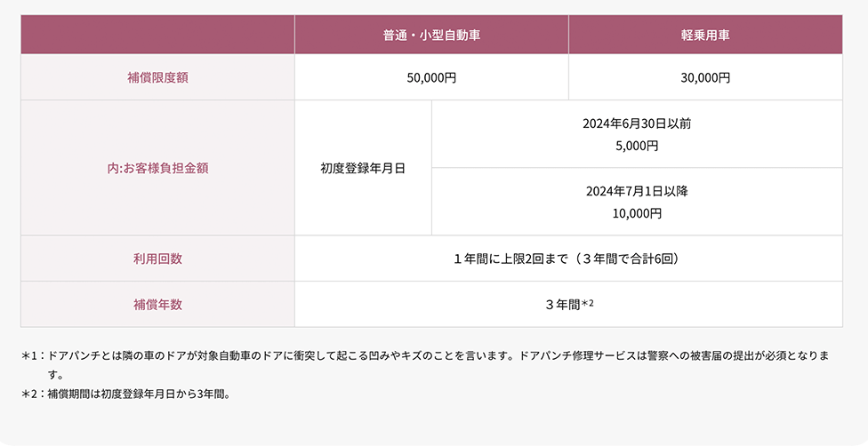Click the empty top-left header cell

tap(157, 35)
